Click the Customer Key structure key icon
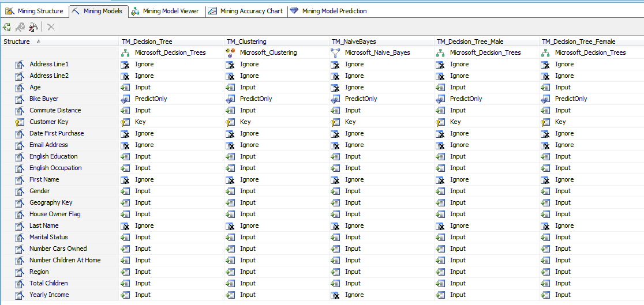This screenshot has height=305, width=644. click(x=20, y=122)
